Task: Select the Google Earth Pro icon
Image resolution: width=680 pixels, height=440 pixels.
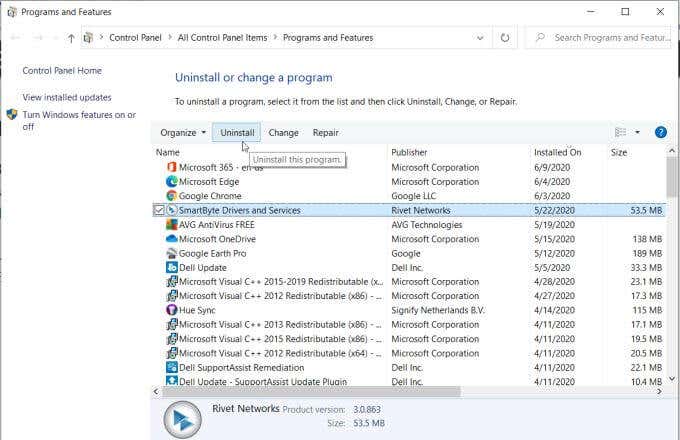Action: (172, 253)
